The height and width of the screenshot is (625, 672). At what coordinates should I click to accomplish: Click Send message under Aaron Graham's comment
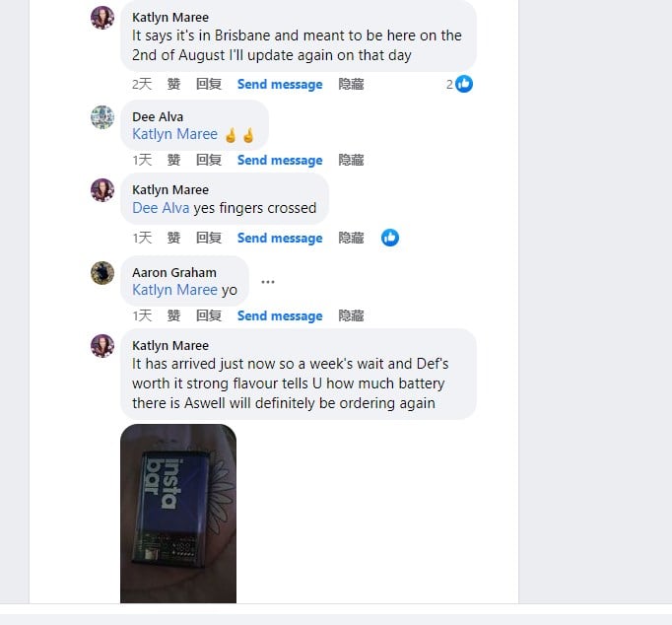(280, 315)
